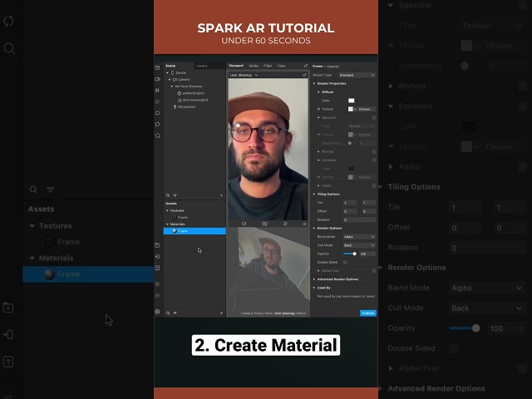Collapse the Device node in Scene tree
The image size is (532, 399).
167,72
